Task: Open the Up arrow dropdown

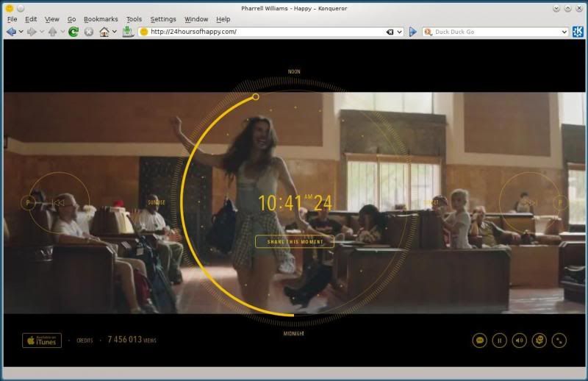Action: pos(62,32)
